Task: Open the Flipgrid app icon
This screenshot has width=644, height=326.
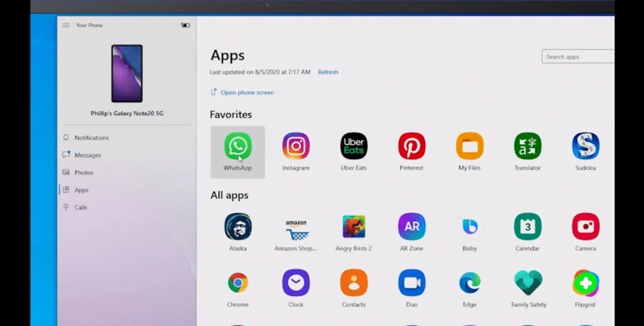Action: tap(585, 282)
